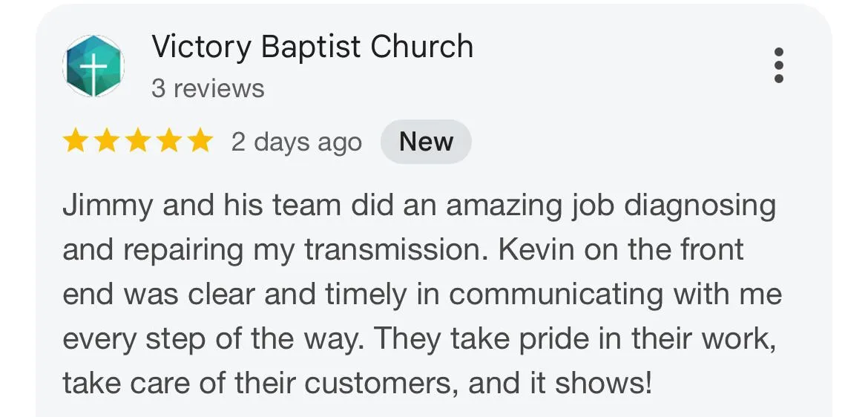Click the New badge beside the date

(x=426, y=142)
